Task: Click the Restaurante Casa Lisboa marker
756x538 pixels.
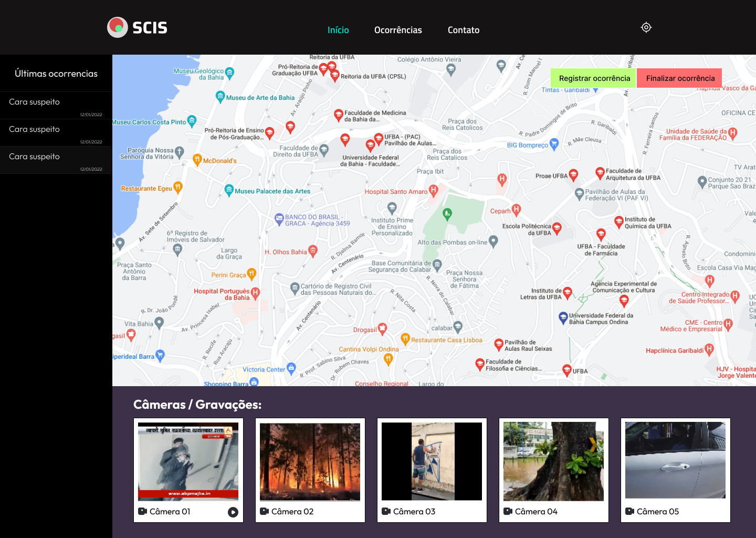Action: [x=405, y=339]
